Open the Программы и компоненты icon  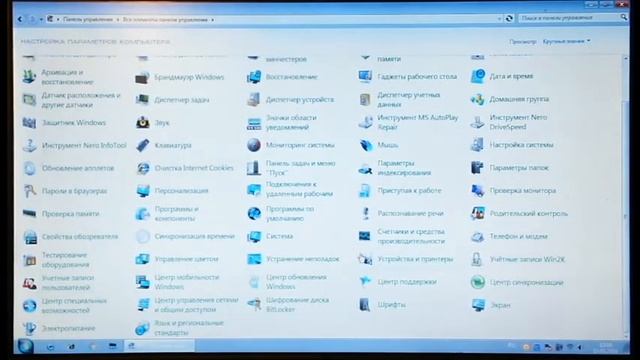pos(142,213)
